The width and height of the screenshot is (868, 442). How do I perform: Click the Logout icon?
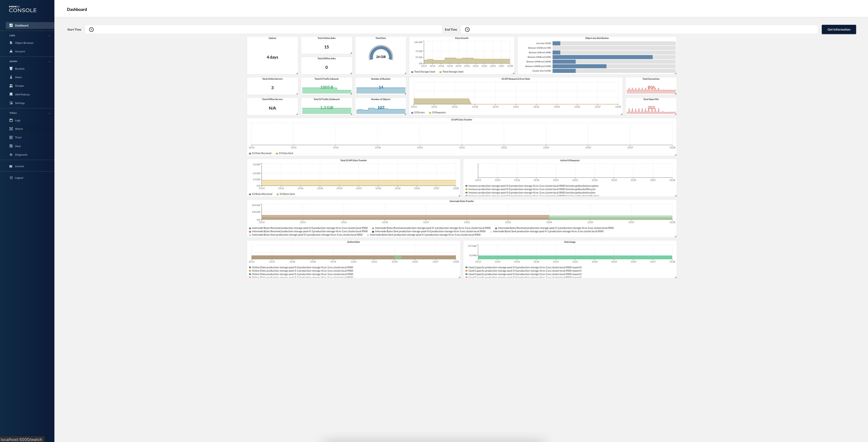coord(11,178)
